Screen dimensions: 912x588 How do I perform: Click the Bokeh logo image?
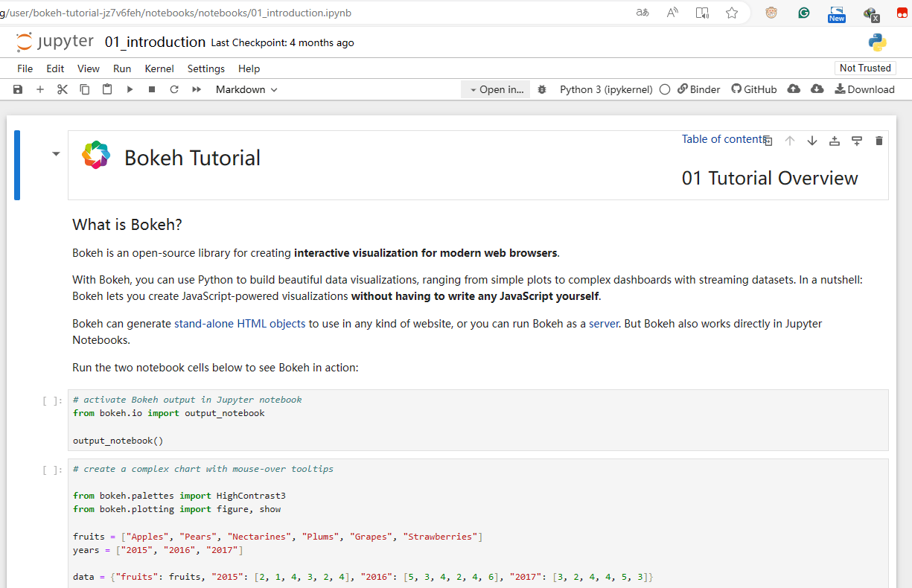(x=96, y=155)
